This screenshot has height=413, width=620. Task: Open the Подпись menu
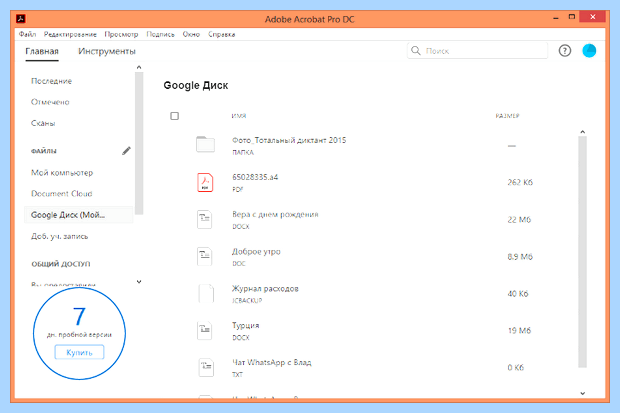pos(160,34)
